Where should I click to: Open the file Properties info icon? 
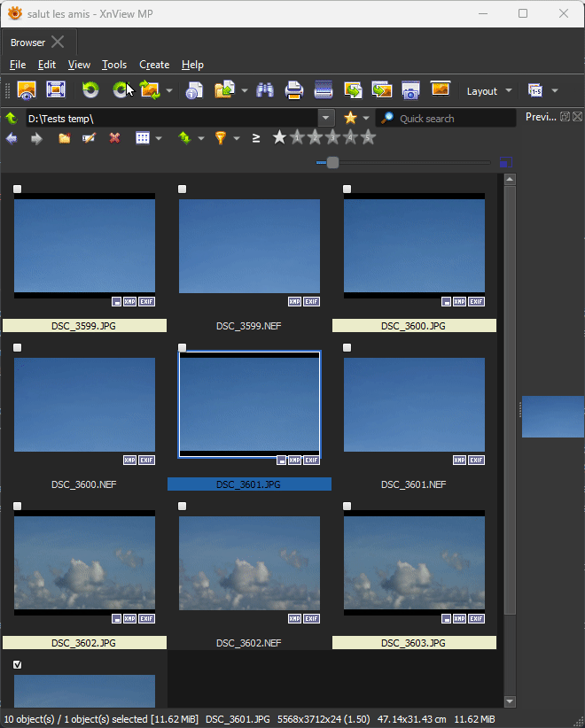pyautogui.click(x=194, y=90)
